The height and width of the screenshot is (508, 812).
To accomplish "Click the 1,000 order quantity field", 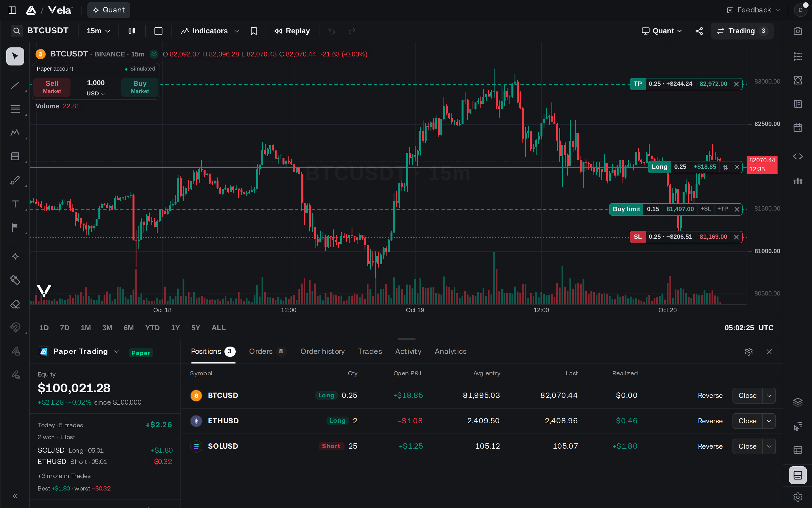I will 96,83.
